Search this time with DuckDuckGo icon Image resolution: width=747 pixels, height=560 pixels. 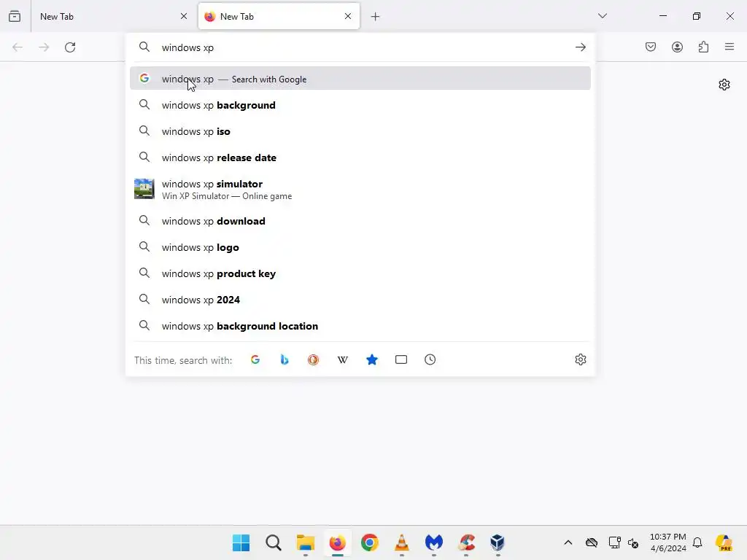click(314, 359)
